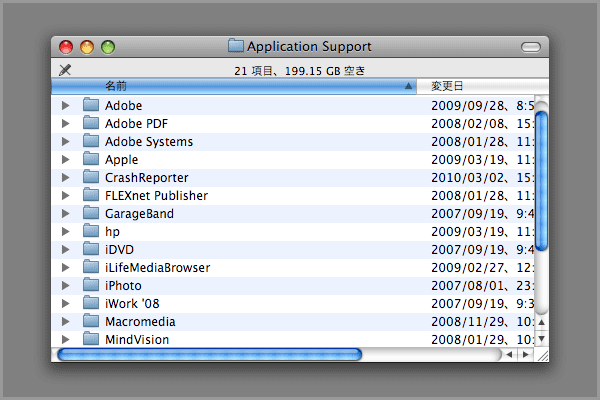The height and width of the screenshot is (400, 600).
Task: Click the title bar Application Support folder icon
Action: [x=236, y=46]
